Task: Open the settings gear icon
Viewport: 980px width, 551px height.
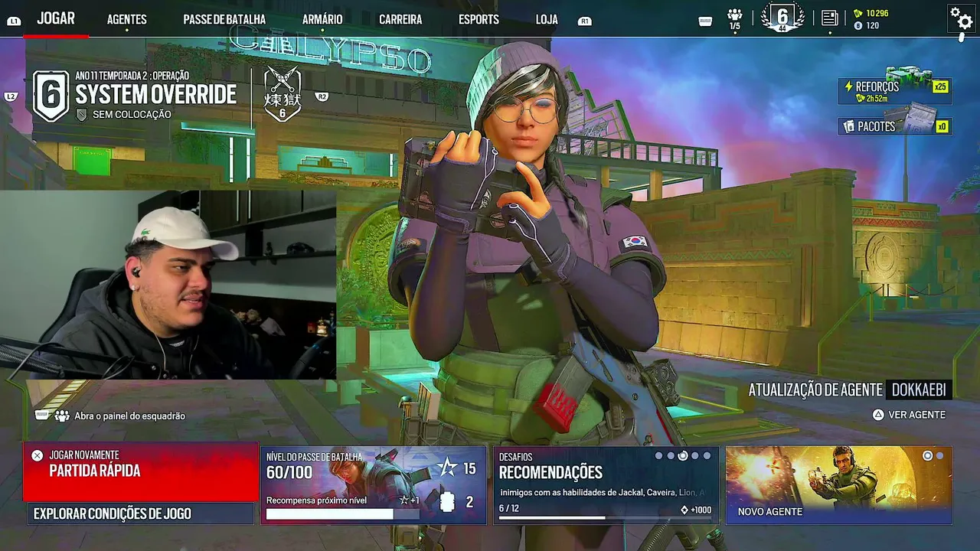Action: point(961,17)
